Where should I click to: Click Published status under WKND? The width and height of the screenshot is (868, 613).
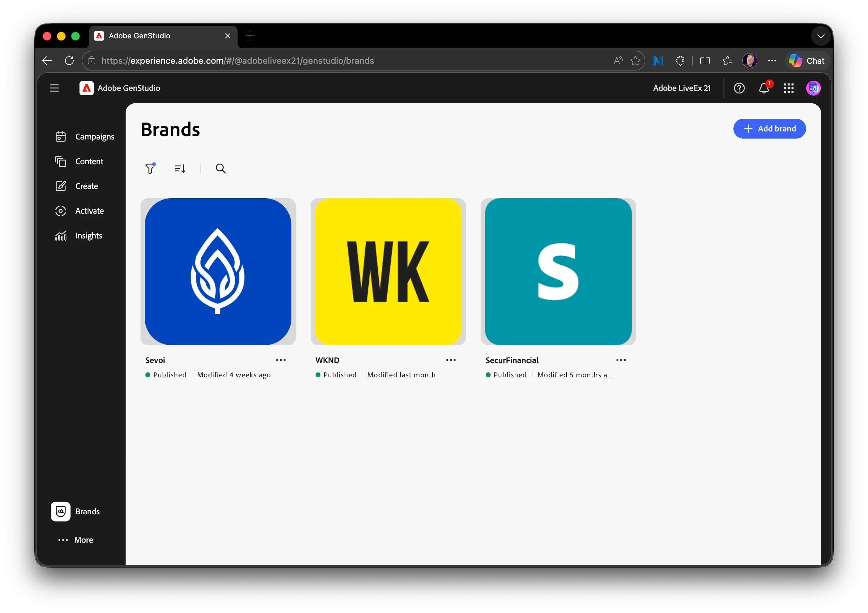(336, 375)
